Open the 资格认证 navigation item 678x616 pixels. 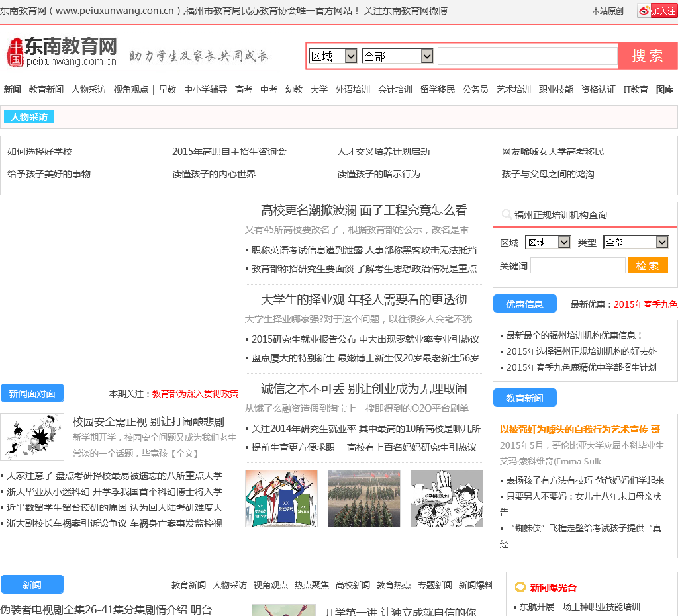[599, 89]
